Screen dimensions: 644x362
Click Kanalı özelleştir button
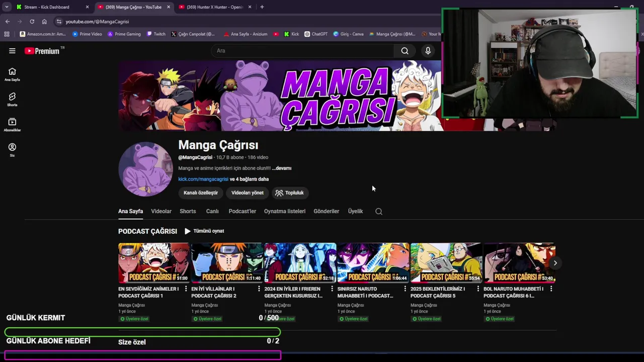(x=201, y=193)
